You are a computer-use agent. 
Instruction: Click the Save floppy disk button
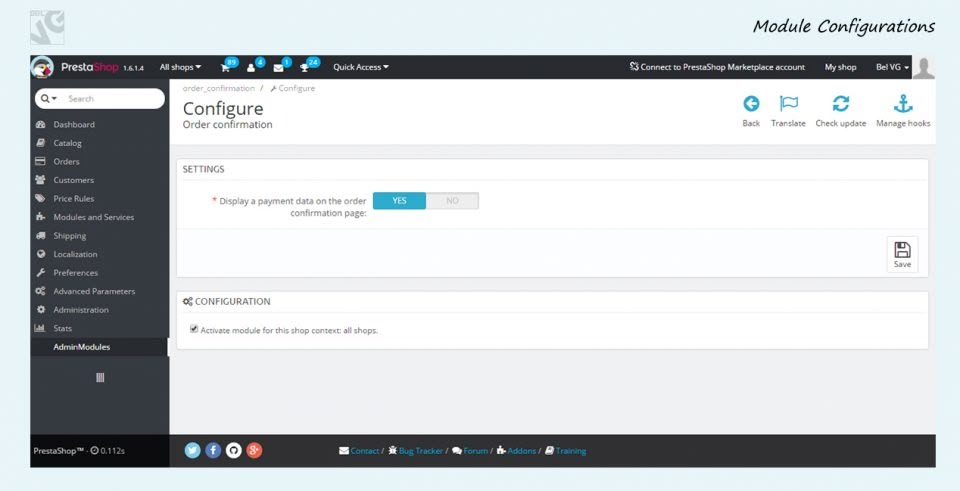tap(902, 254)
